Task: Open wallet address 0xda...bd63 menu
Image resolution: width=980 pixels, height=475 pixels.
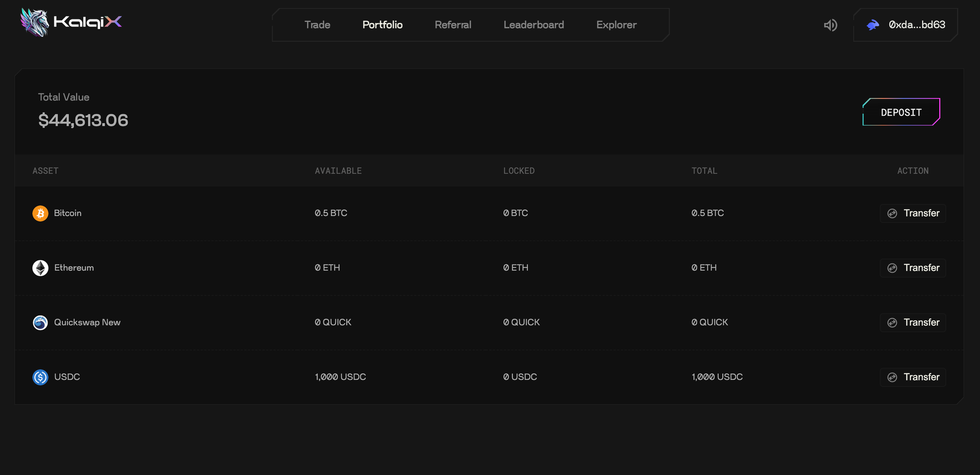Action: (x=916, y=25)
